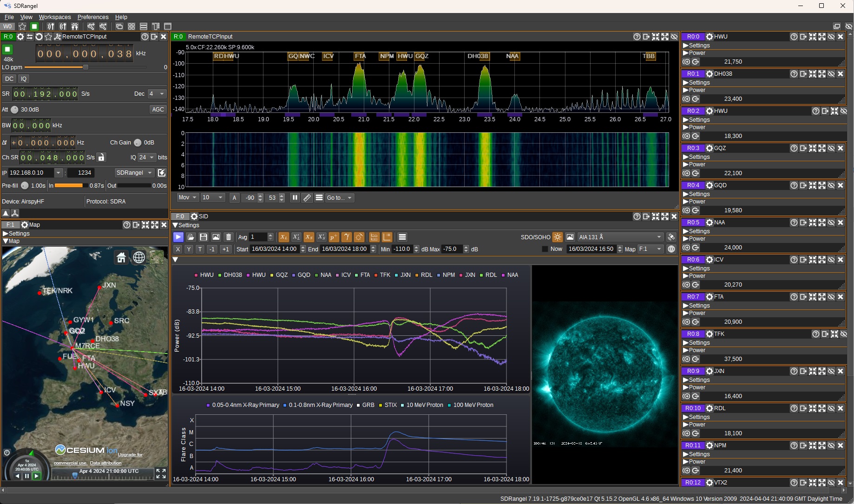The height and width of the screenshot is (504, 854).
Task: Click the +1 day button in SID
Action: (x=225, y=249)
